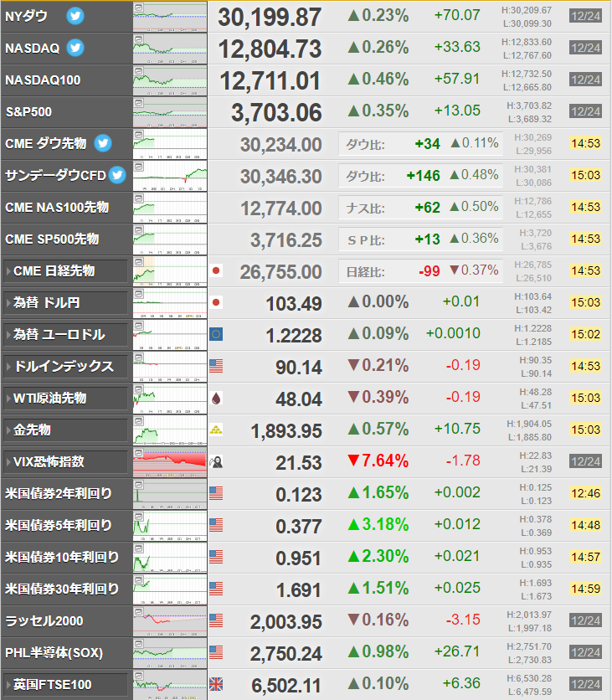Select the ドル円 rate 103.49

[x=294, y=304]
